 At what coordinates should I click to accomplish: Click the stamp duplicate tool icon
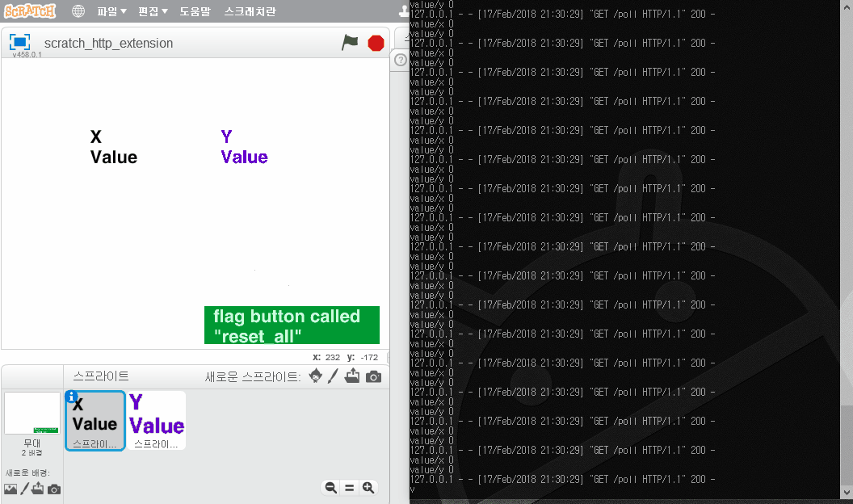pyautogui.click(x=404, y=10)
